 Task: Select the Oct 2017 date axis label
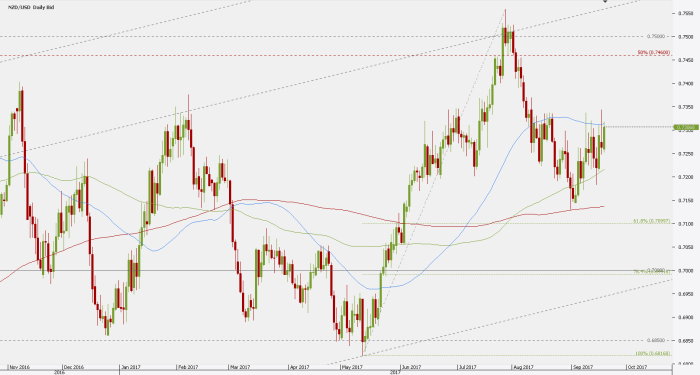pos(637,367)
